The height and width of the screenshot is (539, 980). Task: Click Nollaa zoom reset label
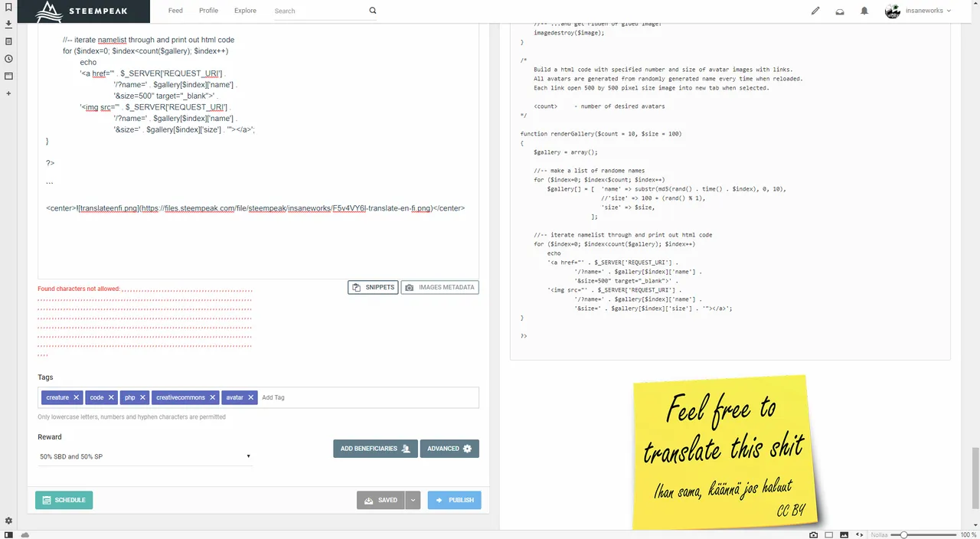(x=879, y=534)
